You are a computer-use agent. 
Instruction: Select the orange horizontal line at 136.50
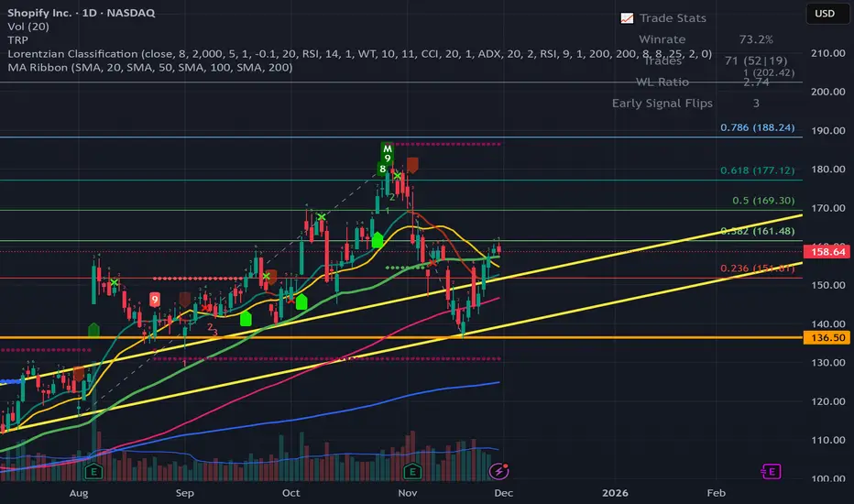pyautogui.click(x=401, y=338)
